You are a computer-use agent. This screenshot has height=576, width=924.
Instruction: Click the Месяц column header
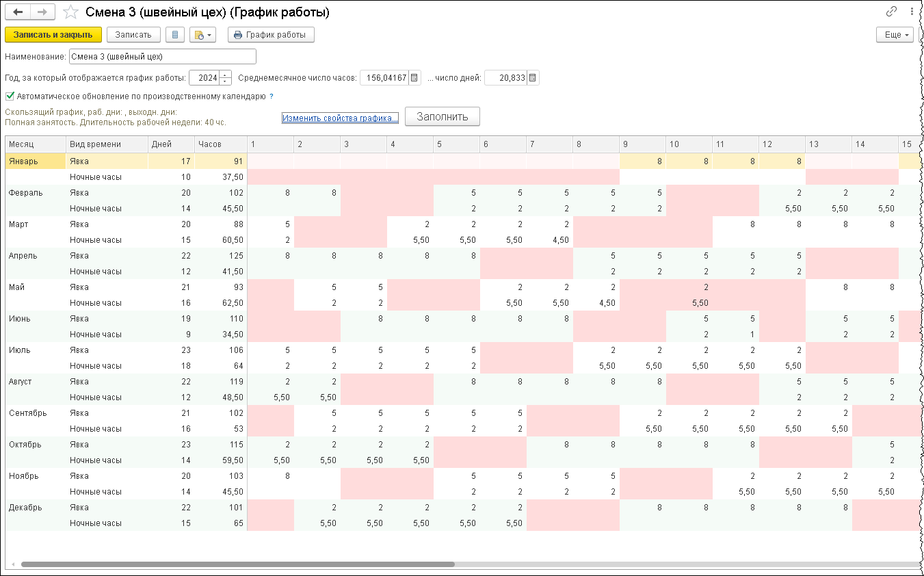click(x=36, y=144)
